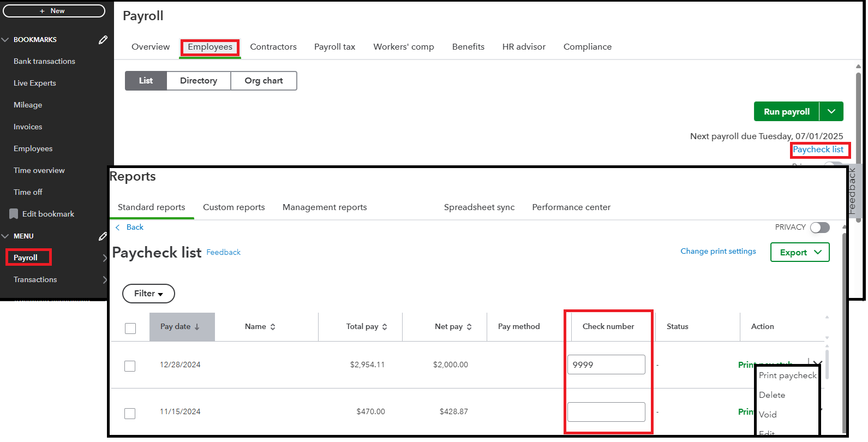Viewport: 868px width, 442px height.
Task: Open the Filter dropdown
Action: click(148, 294)
